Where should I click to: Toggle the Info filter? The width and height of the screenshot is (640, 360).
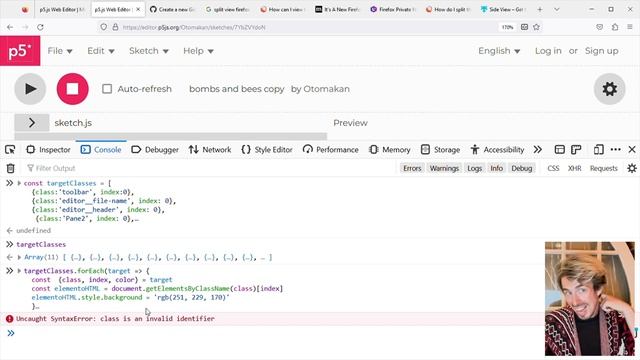tap(496, 168)
